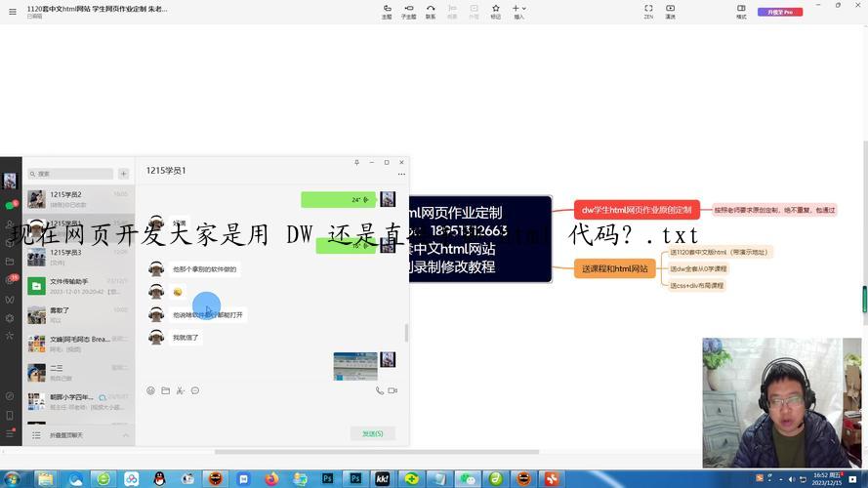Click the XMind horizontal scrollbar

click(377, 452)
